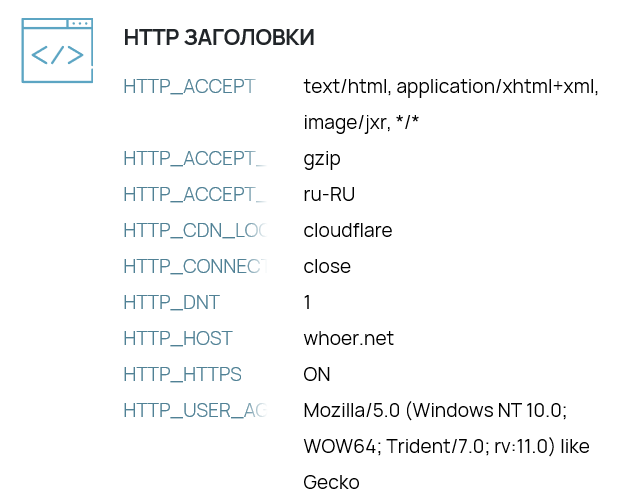
Task: Click the whoer.net host value
Action: point(348,338)
